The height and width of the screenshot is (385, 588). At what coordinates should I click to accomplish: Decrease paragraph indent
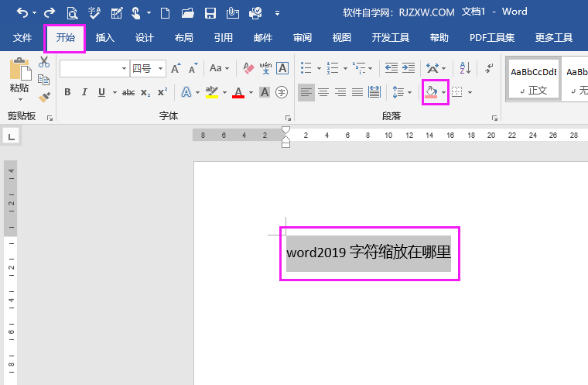point(391,68)
